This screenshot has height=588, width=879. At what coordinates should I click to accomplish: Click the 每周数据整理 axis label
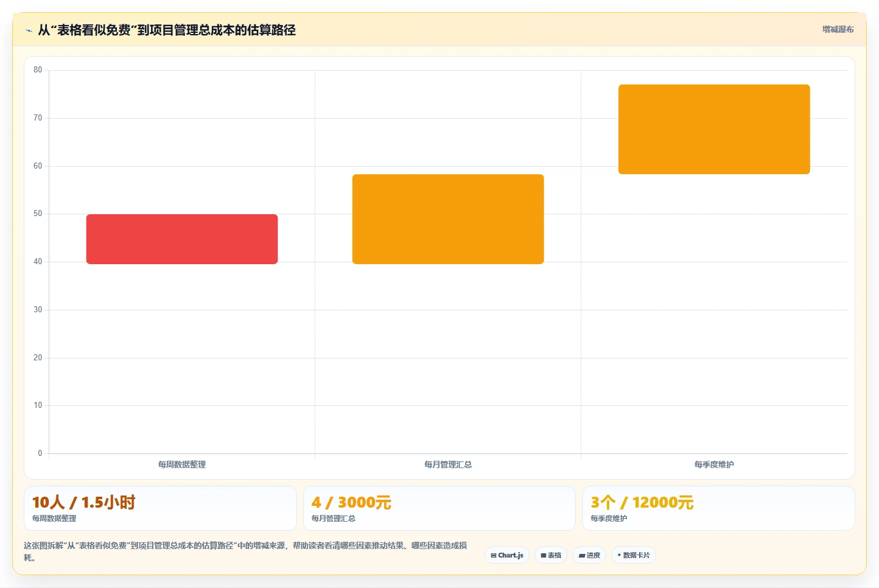coord(182,464)
